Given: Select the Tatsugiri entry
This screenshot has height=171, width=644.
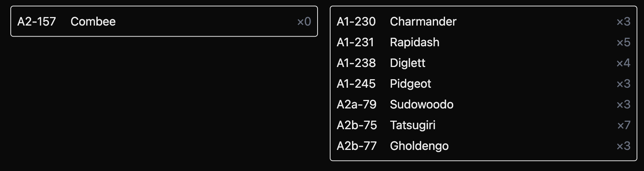Looking at the screenshot, I should click(412, 125).
